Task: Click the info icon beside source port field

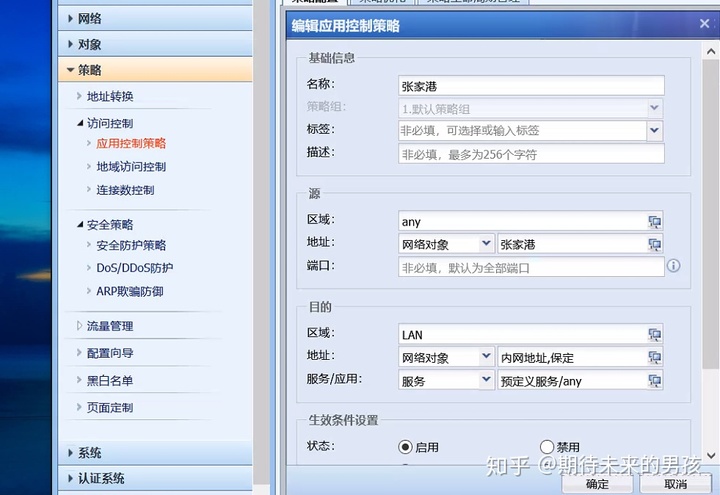Action: 673,266
